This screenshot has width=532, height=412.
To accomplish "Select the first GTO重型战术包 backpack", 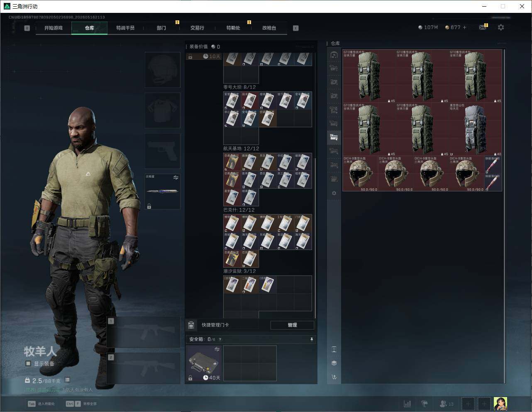I will click(x=369, y=76).
